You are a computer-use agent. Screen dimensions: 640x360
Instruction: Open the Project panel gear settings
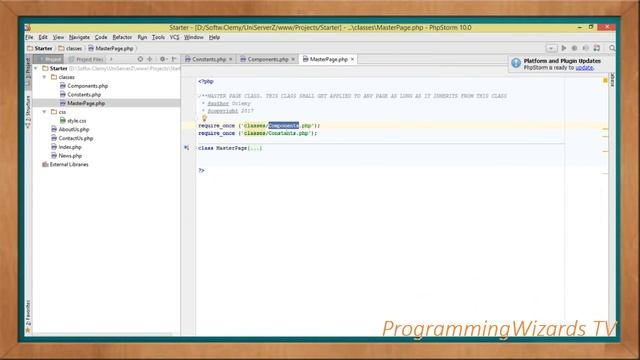163,59
